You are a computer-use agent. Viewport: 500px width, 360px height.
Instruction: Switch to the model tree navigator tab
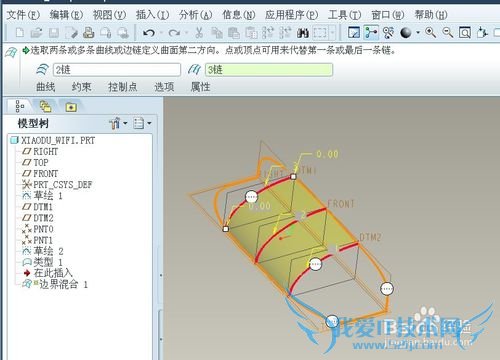point(20,106)
